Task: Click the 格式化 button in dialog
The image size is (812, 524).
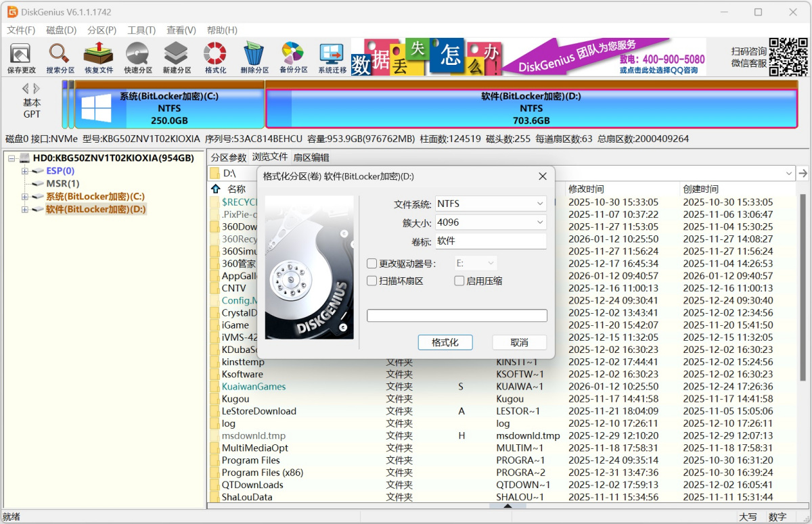Action: point(445,342)
